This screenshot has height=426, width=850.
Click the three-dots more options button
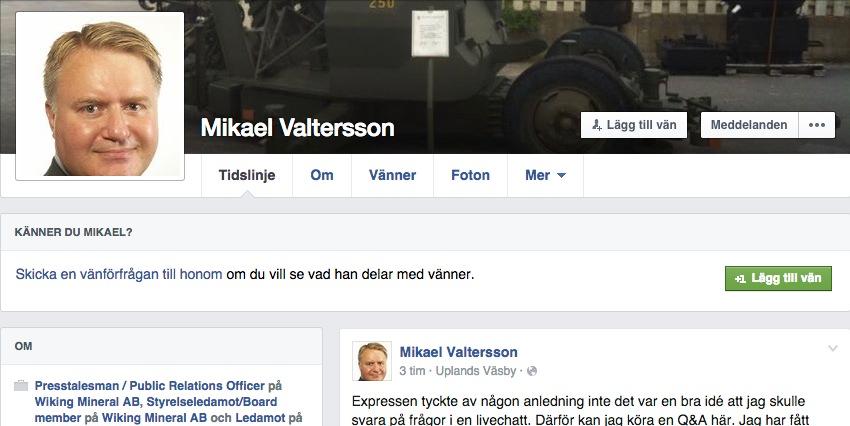[x=816, y=125]
